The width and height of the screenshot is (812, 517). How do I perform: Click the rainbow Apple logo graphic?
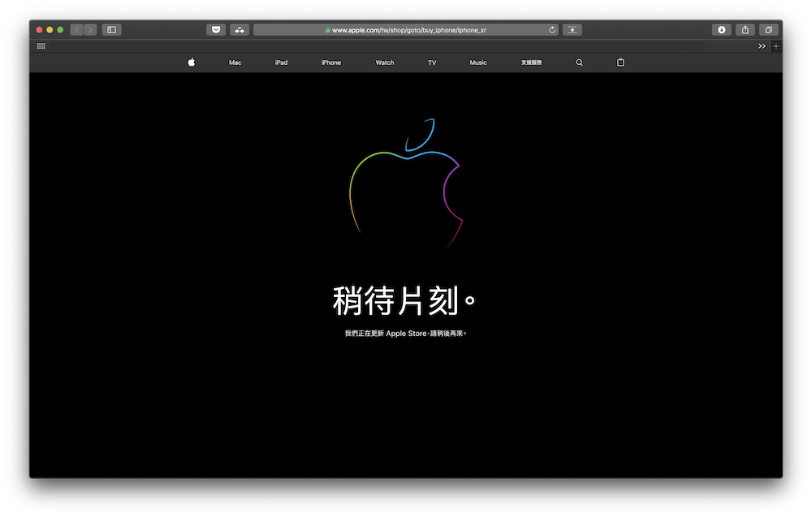tap(406, 183)
